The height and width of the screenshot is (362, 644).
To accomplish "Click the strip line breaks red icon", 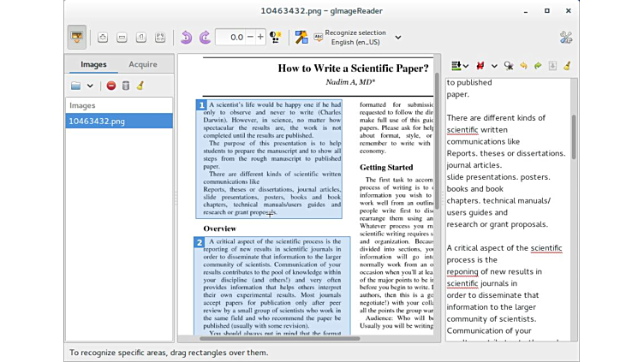I will coord(480,66).
